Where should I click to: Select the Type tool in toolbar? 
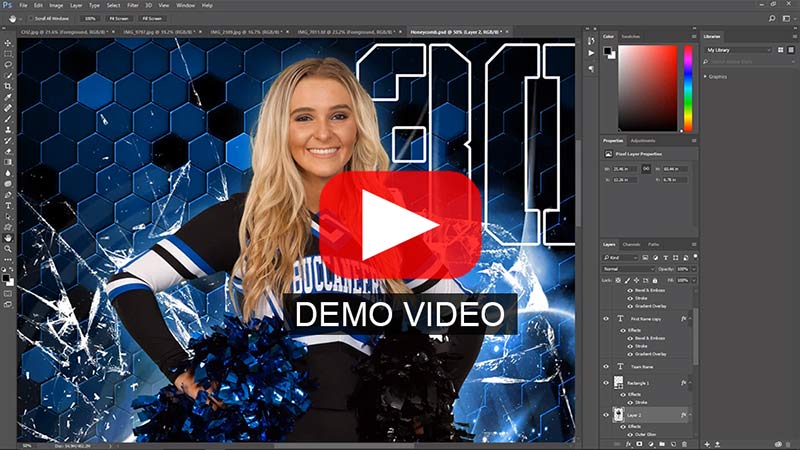point(8,205)
